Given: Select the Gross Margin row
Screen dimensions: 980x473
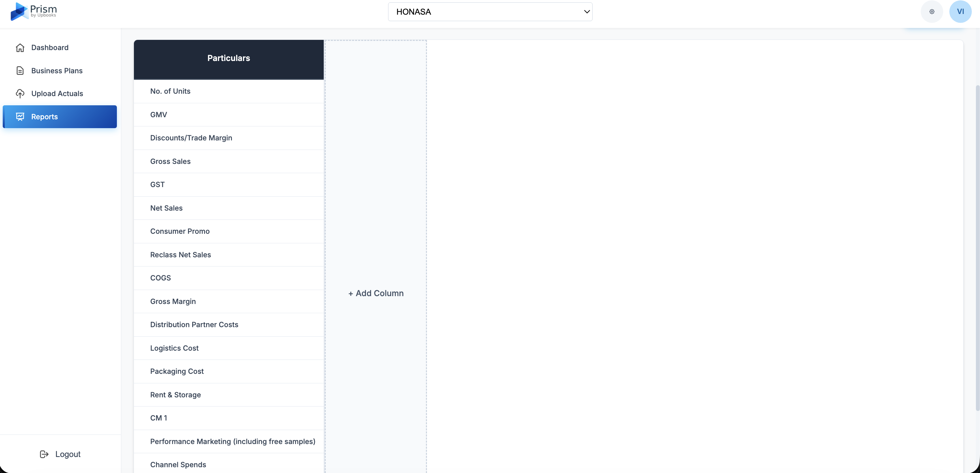Looking at the screenshot, I should click(173, 301).
